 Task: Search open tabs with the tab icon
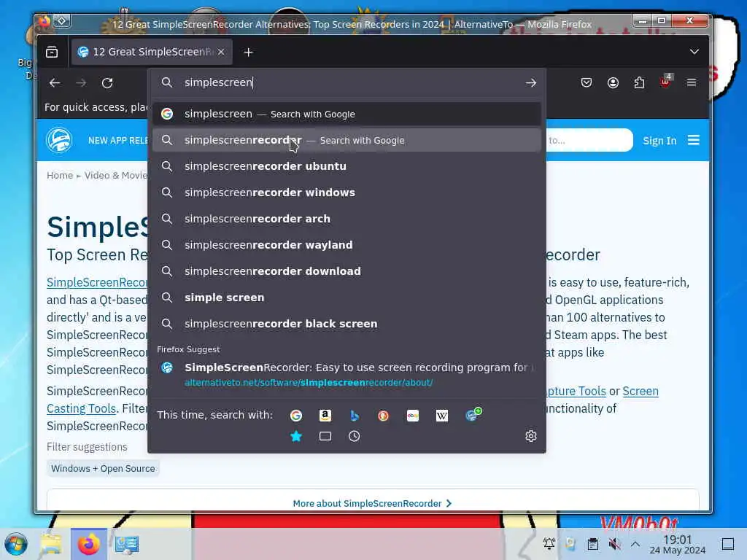click(x=325, y=436)
